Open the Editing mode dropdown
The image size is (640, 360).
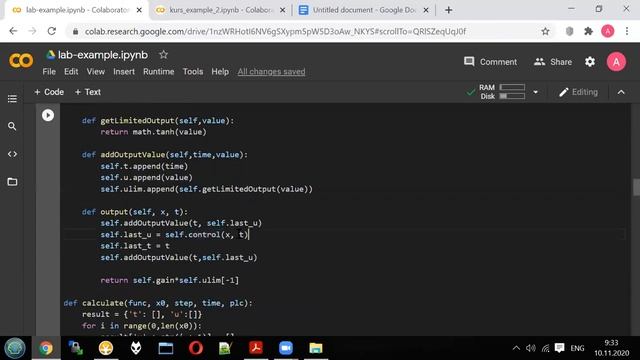(x=578, y=92)
